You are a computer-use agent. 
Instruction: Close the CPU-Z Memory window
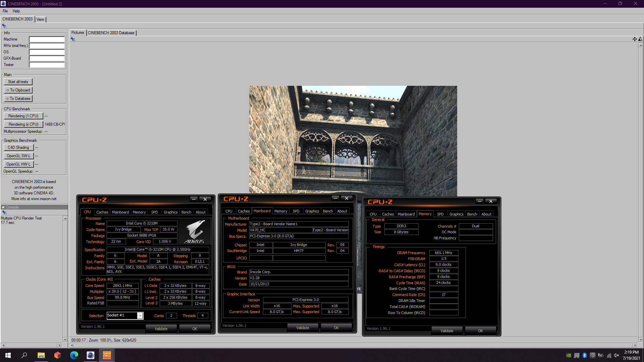pyautogui.click(x=491, y=201)
